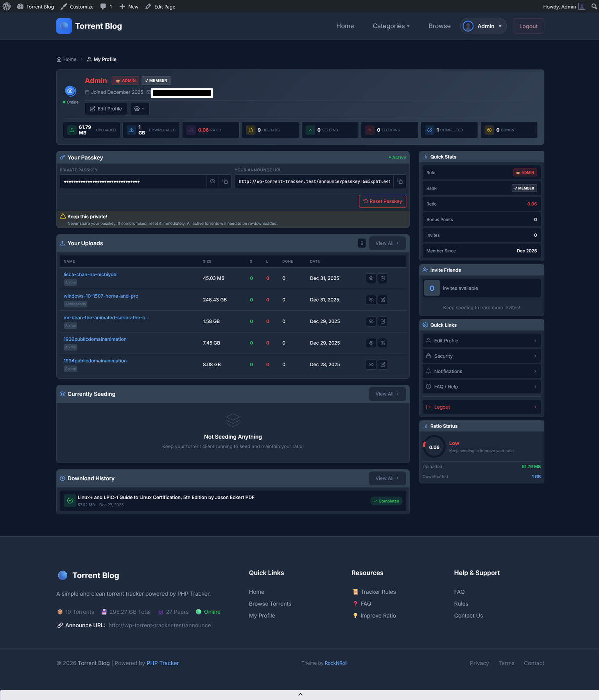Viewport: 599px width, 700px height.
Task: Click the Home breadcrumb house icon
Action: (59, 59)
